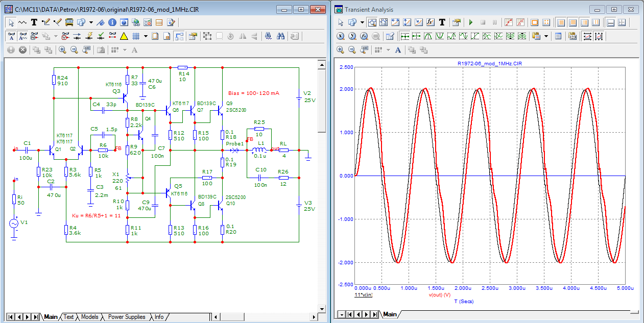Click the bold T text tool in Transient Analysis
The image size is (644, 323).
click(x=442, y=22)
